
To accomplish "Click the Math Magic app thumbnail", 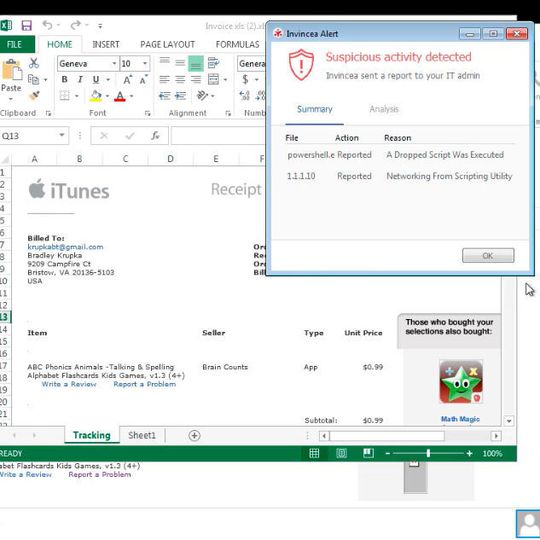I will [x=461, y=382].
